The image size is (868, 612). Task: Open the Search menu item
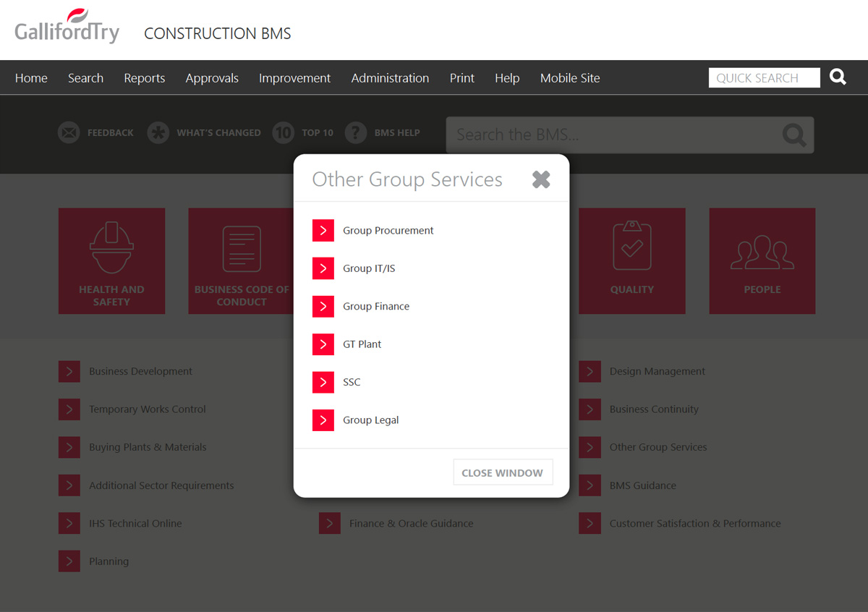tap(85, 78)
